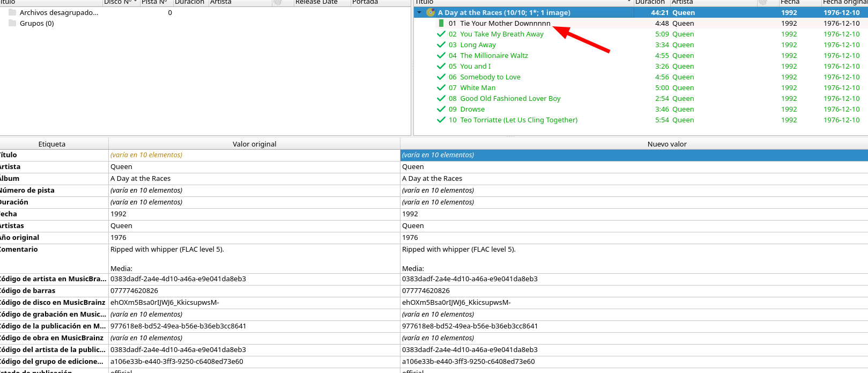Click the Duración tag label in metadata table
The height and width of the screenshot is (373, 868).
pos(14,202)
